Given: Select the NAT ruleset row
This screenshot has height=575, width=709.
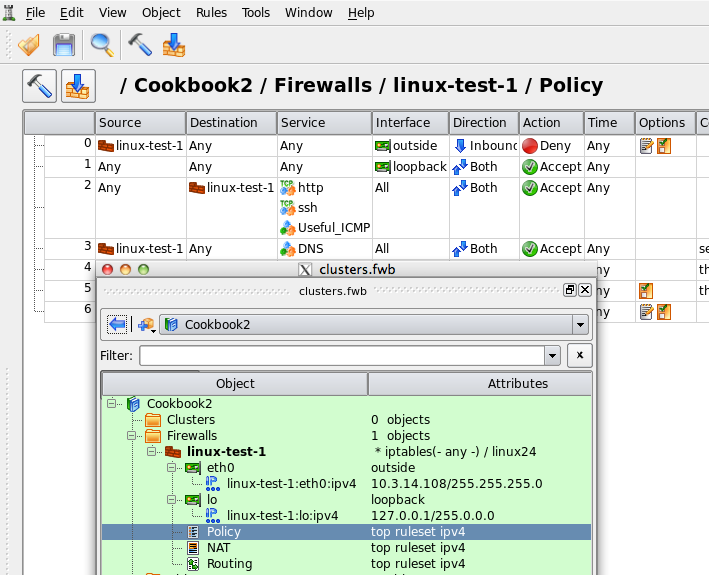Looking at the screenshot, I should click(x=346, y=548).
